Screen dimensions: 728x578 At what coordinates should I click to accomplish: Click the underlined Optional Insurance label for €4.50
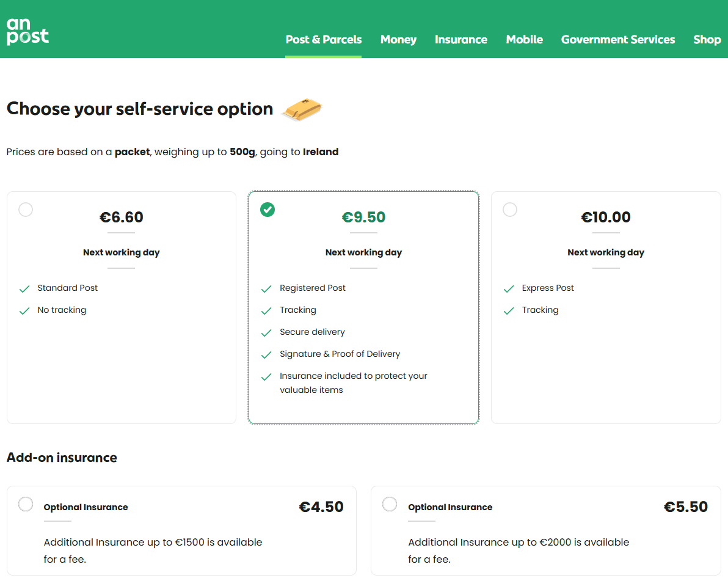coord(86,507)
